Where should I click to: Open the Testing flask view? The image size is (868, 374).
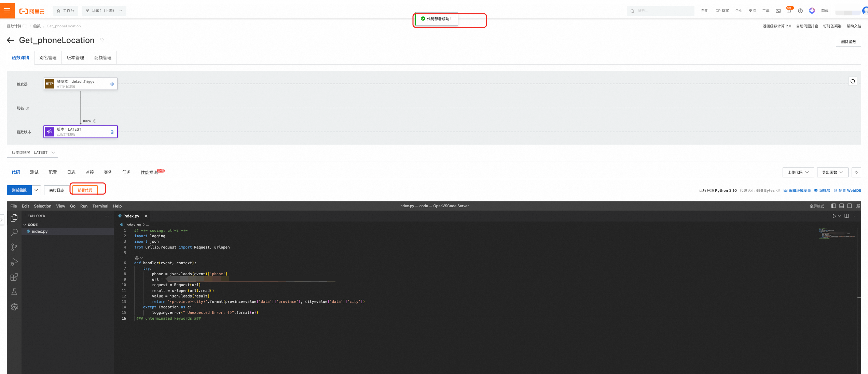pos(14,292)
